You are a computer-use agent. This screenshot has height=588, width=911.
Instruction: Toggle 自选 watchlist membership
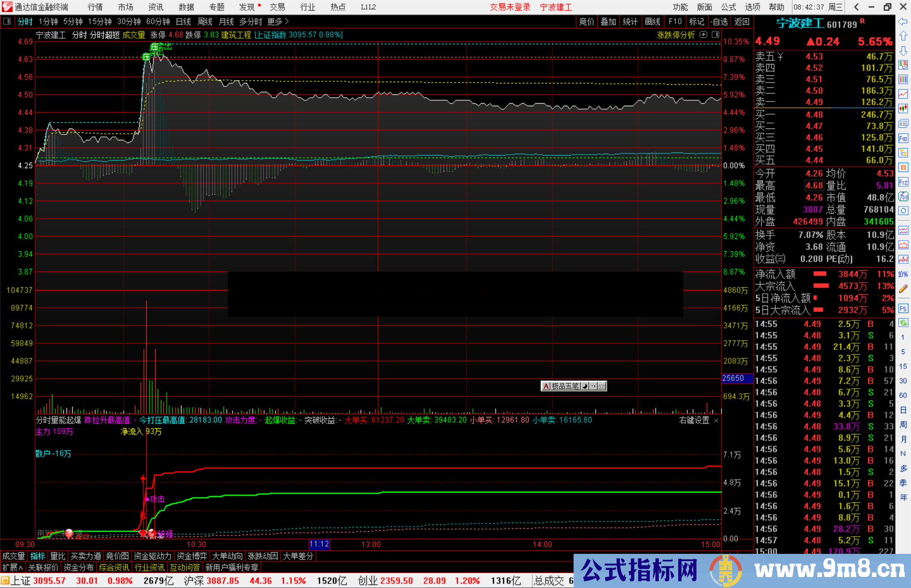click(x=719, y=21)
